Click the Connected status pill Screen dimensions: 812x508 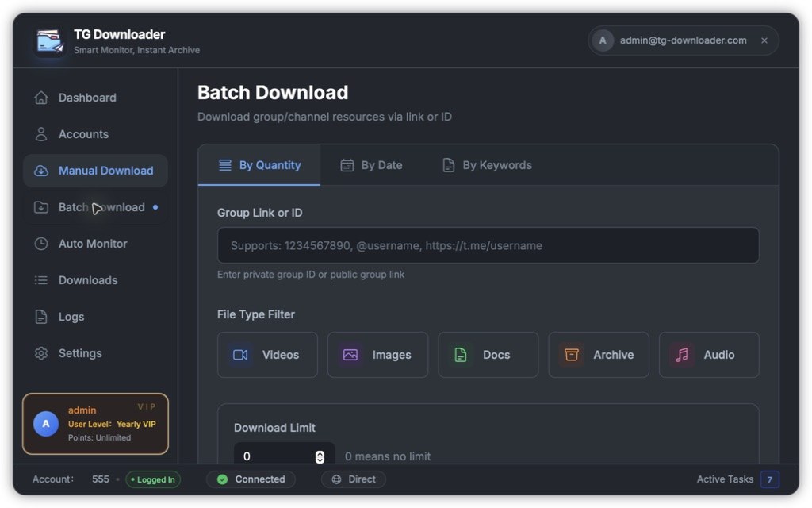coord(251,479)
